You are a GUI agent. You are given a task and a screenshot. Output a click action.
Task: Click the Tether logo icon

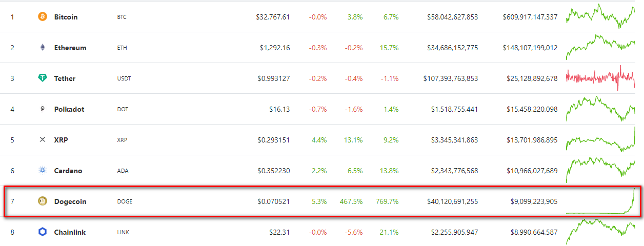coord(43,78)
